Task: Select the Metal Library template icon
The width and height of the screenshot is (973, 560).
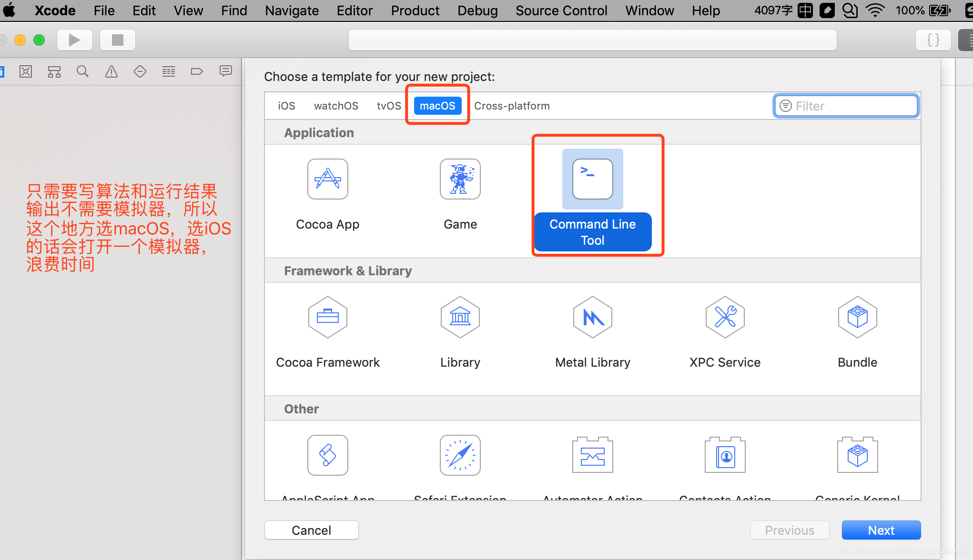Action: [x=592, y=317]
